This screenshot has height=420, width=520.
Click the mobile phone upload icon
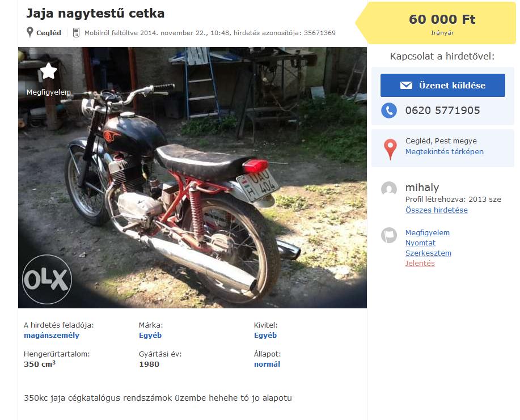[77, 32]
